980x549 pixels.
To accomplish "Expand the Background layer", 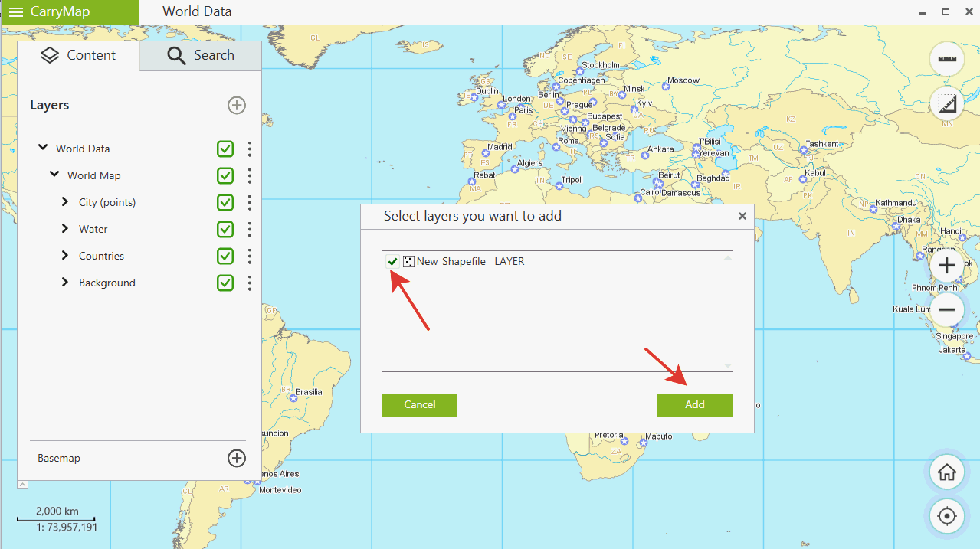I will [65, 283].
